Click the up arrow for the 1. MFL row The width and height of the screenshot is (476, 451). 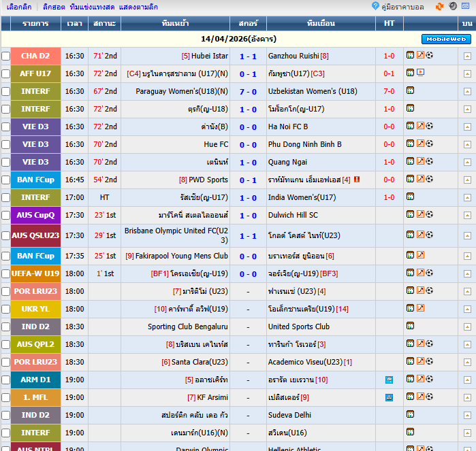(467, 398)
